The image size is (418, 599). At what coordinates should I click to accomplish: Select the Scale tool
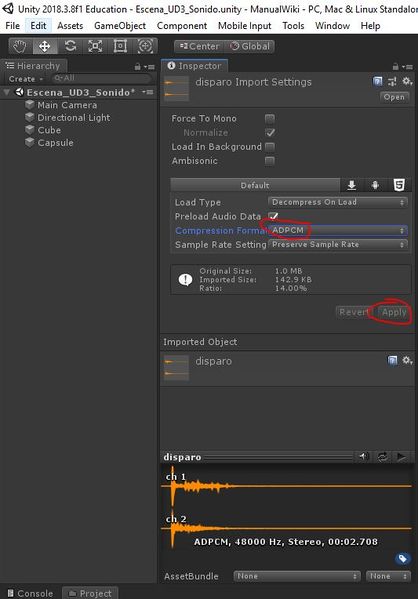[95, 47]
